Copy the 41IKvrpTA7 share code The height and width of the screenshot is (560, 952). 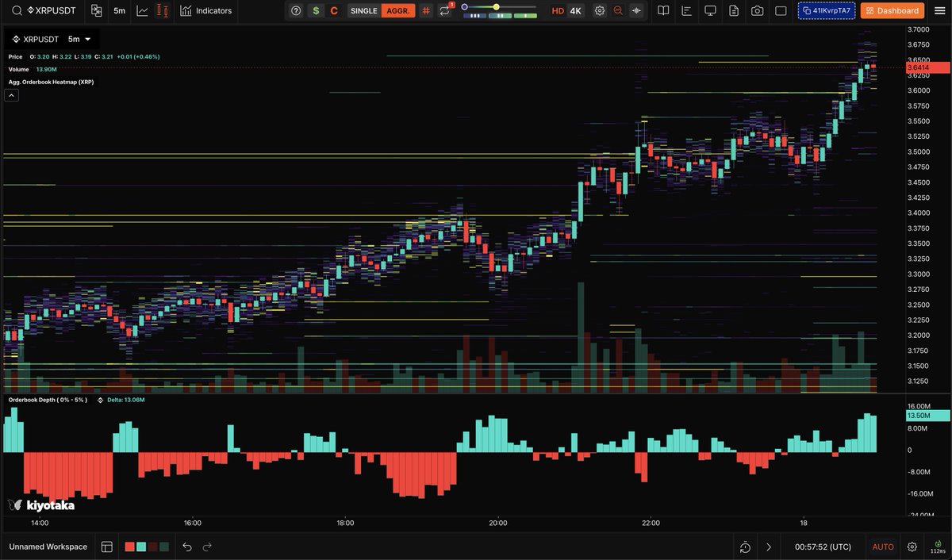point(827,11)
